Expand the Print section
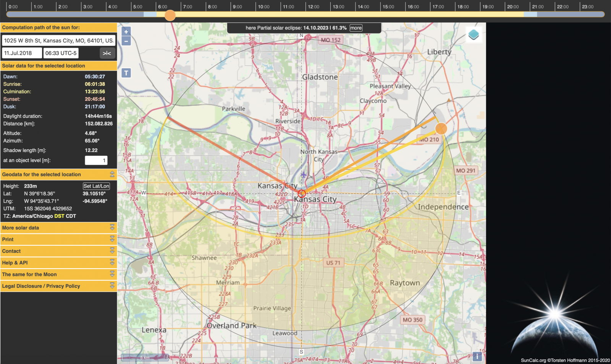 tap(112, 239)
